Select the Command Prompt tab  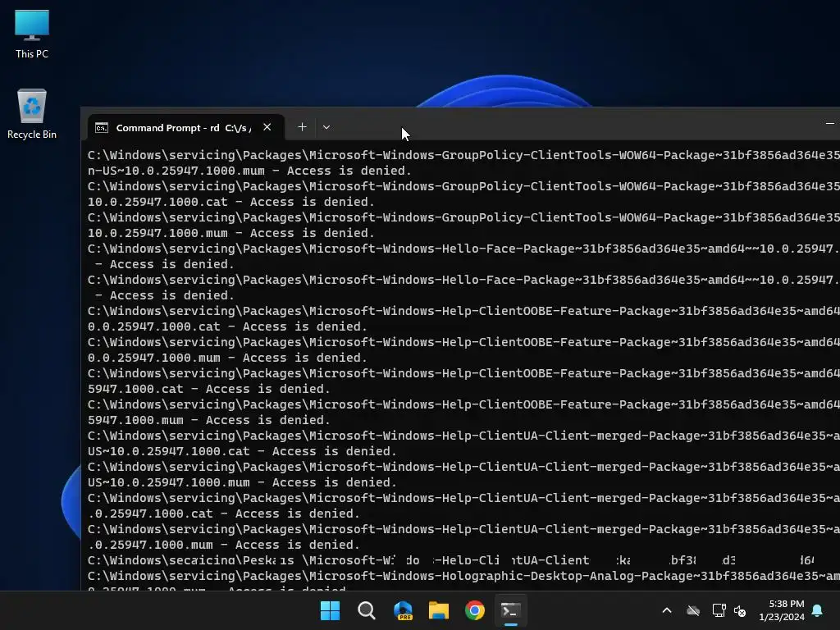point(186,127)
